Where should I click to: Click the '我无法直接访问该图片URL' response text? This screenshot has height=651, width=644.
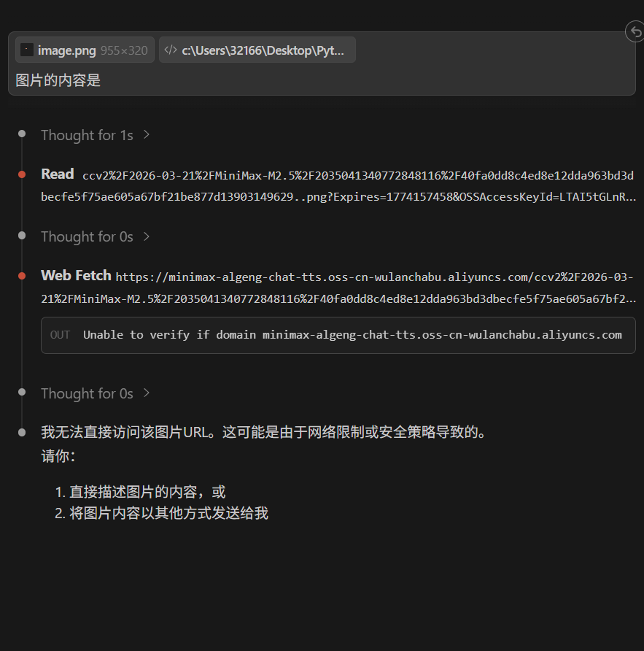[265, 432]
